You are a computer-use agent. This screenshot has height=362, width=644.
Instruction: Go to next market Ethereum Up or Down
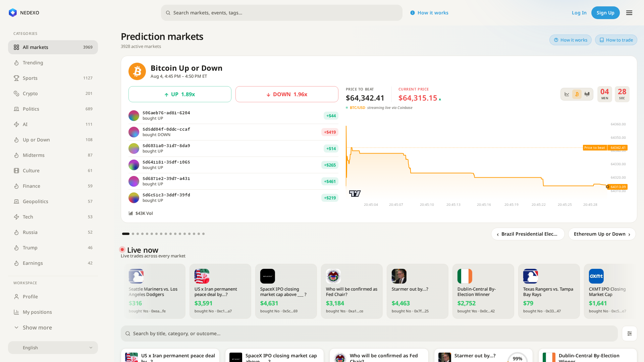point(602,234)
